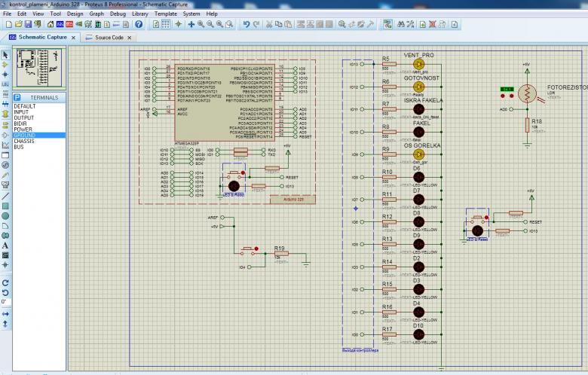The image size is (588, 375).
Task: Click the blue help question-mark icon
Action: pyautogui.click(x=139, y=24)
